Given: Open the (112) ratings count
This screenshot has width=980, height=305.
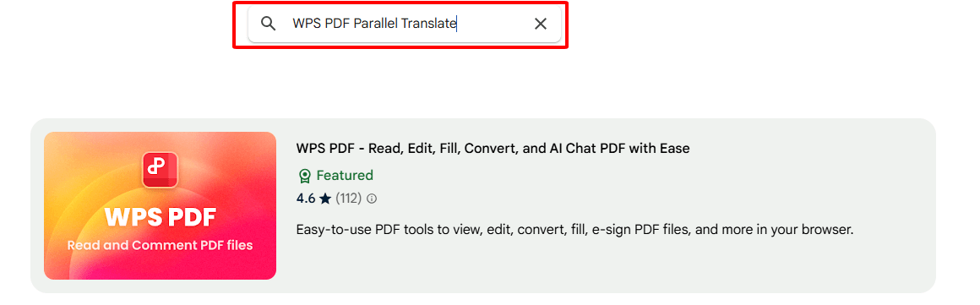Looking at the screenshot, I should click(349, 199).
